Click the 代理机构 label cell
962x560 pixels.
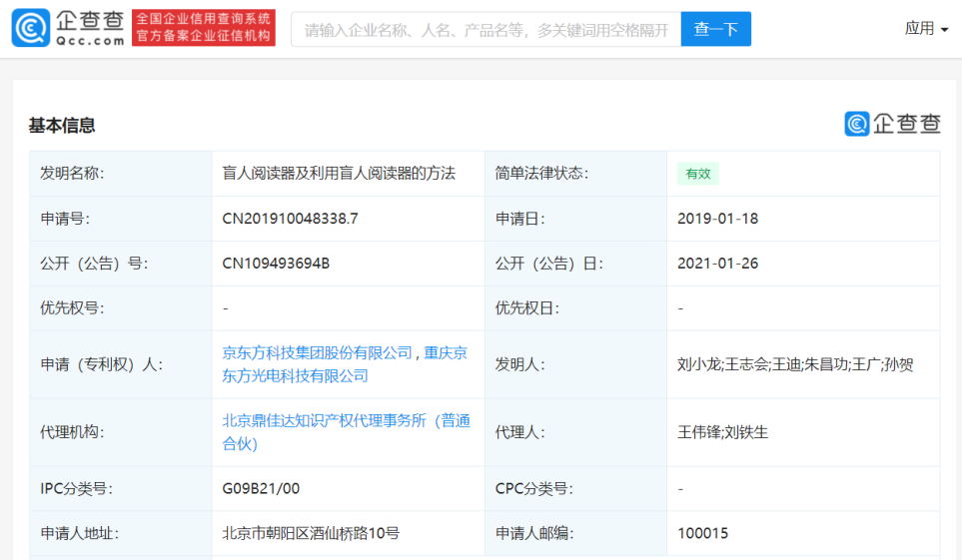pyautogui.click(x=121, y=432)
